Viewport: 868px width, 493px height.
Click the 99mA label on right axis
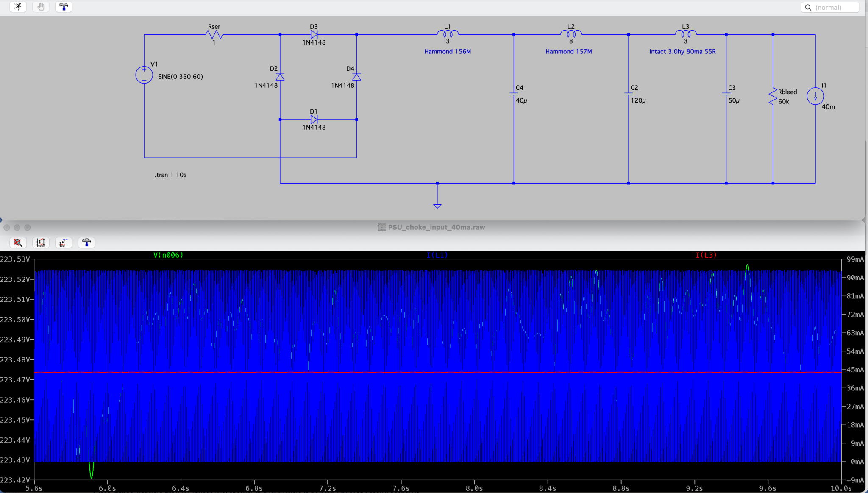pyautogui.click(x=855, y=259)
